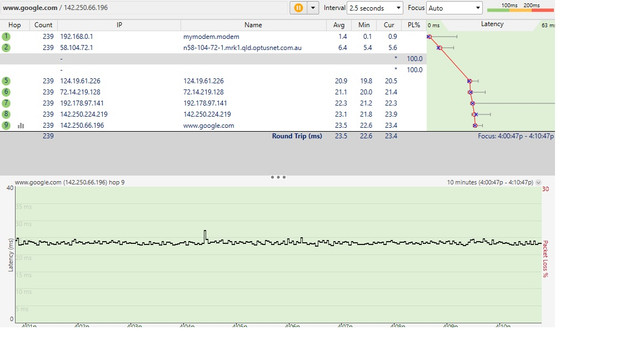The image size is (640, 360).
Task: Sort by the Count column header
Action: pyautogui.click(x=43, y=25)
